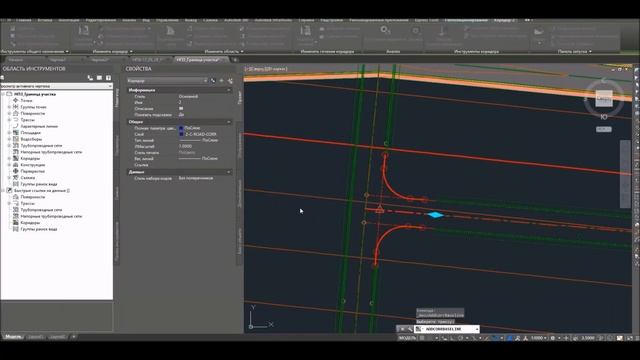Click the ViewCube top face
This screenshot has width=640, height=360.
[x=604, y=98]
